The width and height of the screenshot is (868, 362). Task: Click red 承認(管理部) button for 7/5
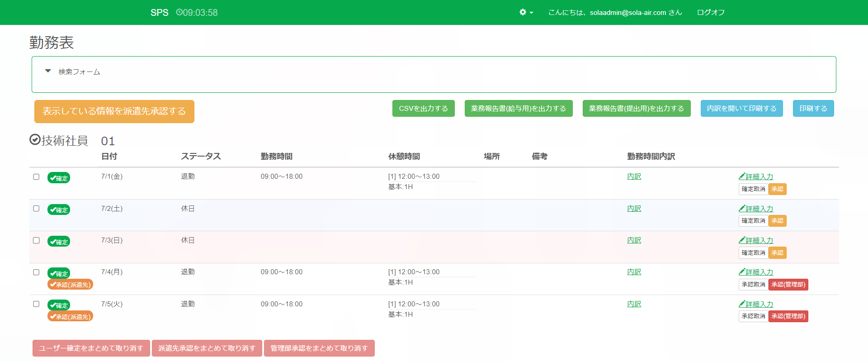[788, 316]
